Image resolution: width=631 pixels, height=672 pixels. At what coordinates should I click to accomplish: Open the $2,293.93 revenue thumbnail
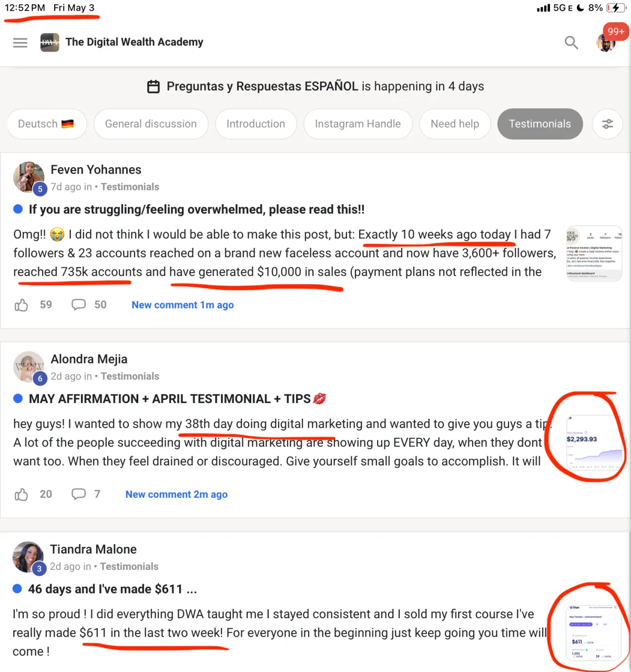[x=593, y=442]
